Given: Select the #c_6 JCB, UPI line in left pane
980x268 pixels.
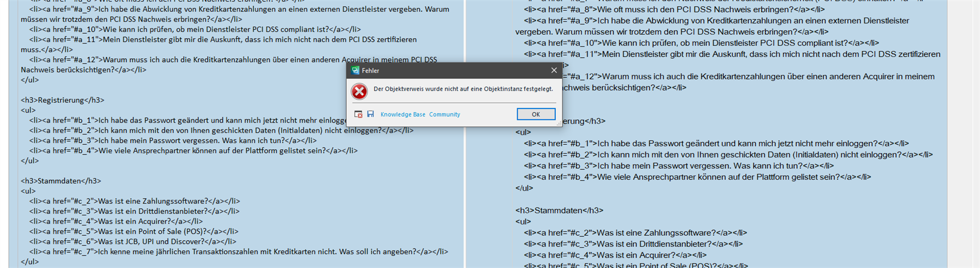Looking at the screenshot, I should click(x=133, y=242).
